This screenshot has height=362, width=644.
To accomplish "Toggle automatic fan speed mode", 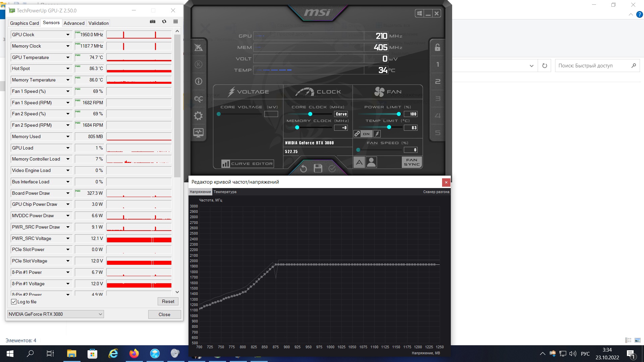I will click(359, 163).
